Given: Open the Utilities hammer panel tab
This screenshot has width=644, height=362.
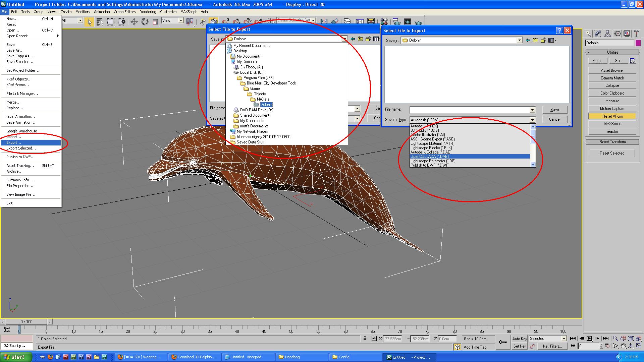Looking at the screenshot, I should click(636, 34).
